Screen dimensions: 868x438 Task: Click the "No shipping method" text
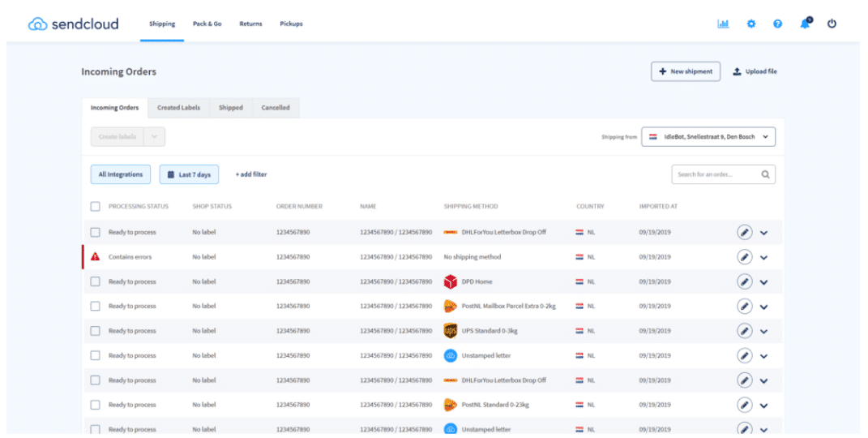tap(472, 257)
